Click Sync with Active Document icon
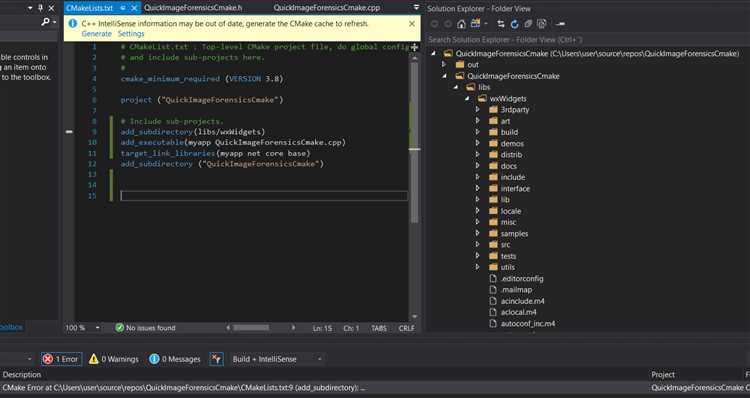The width and height of the screenshot is (750, 398). (500, 24)
